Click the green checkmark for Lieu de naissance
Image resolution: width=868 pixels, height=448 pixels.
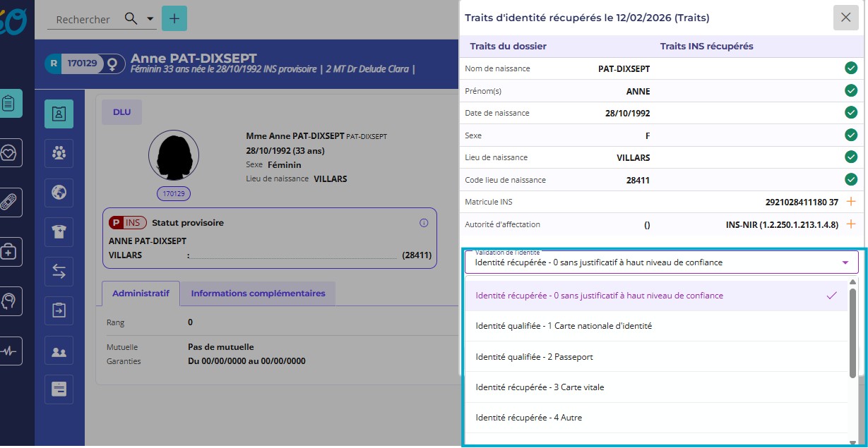(x=851, y=157)
